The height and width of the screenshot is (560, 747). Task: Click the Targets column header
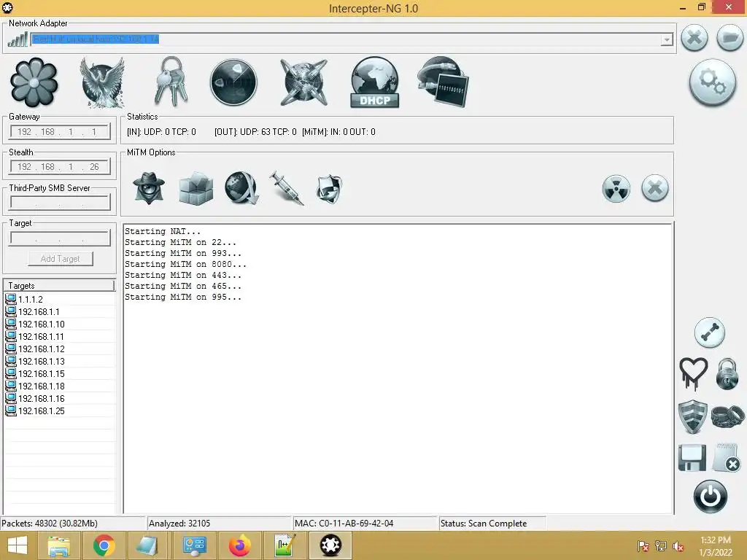(60, 286)
